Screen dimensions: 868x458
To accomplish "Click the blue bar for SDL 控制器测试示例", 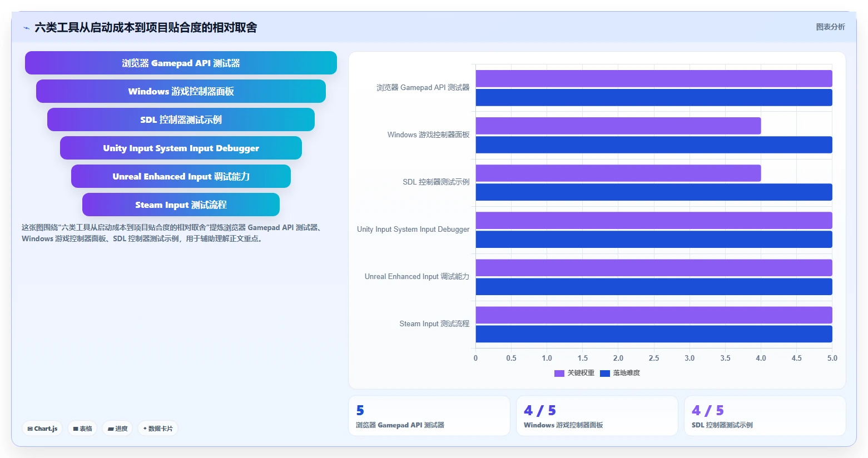I will tap(654, 192).
